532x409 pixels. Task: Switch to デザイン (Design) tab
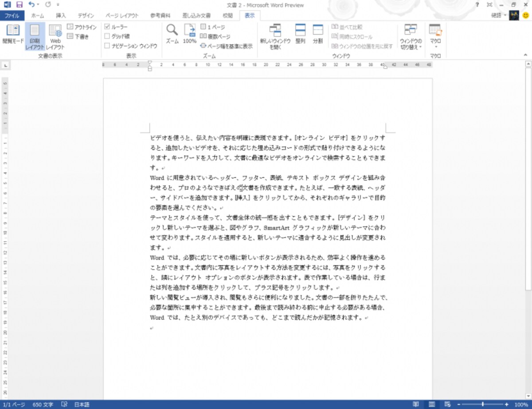point(86,16)
